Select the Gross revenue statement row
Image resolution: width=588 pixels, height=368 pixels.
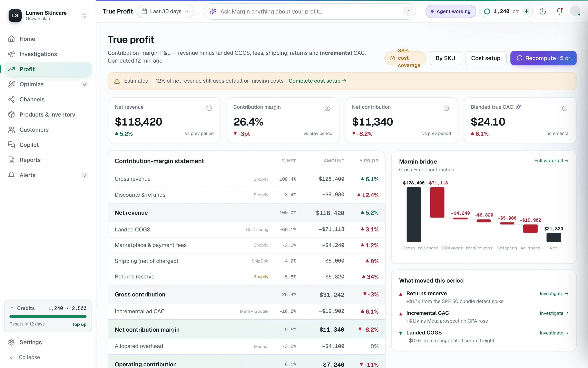point(246,179)
